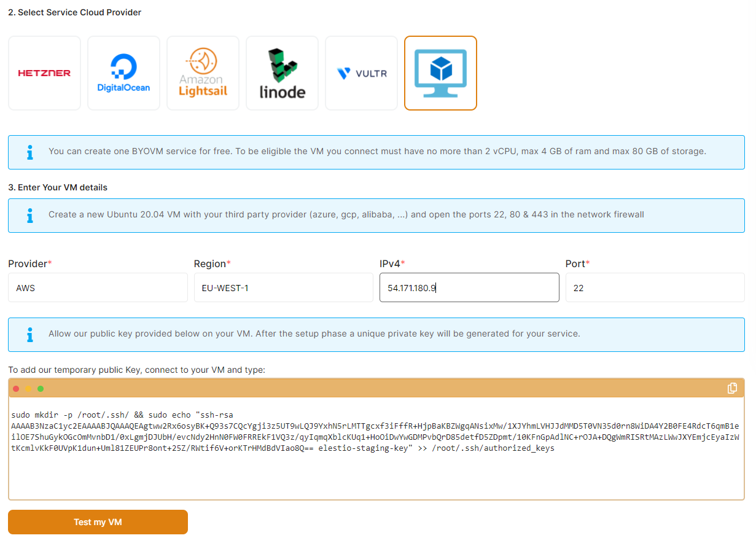Select the Linode provider logo

pos(282,73)
